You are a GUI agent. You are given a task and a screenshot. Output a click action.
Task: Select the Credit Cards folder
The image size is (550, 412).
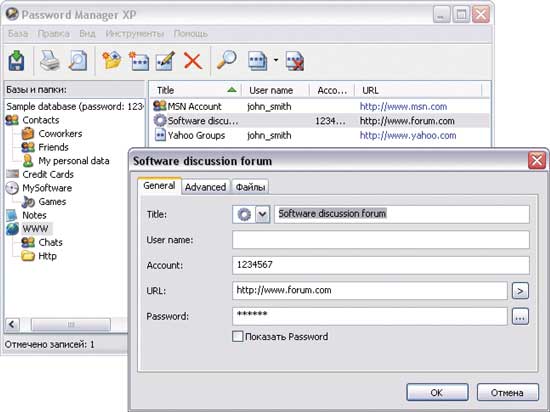[48, 174]
